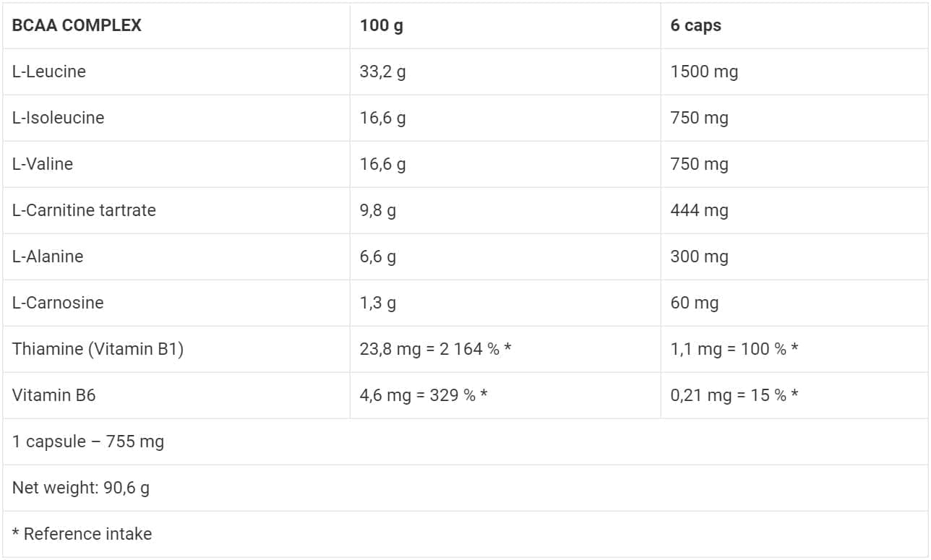Select the Net weight: 90,6 g row
Screen dimensions: 931x560
pyautogui.click(x=81, y=488)
